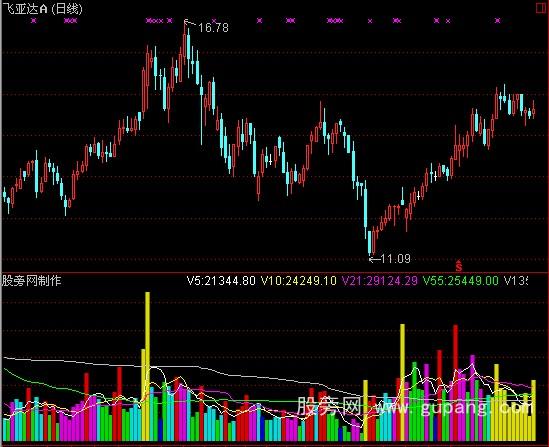Select the V55:25449.00 green average label
This screenshot has width=549, height=447.
pyautogui.click(x=461, y=281)
